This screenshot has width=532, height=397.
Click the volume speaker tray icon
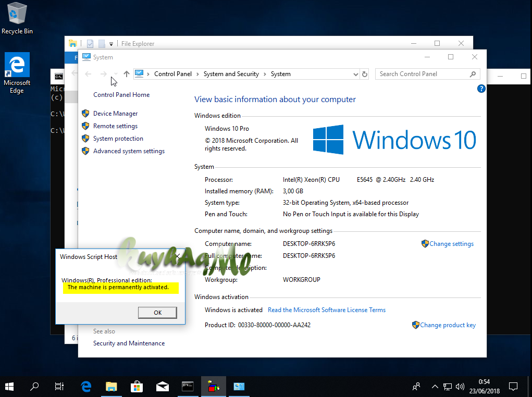(x=460, y=387)
